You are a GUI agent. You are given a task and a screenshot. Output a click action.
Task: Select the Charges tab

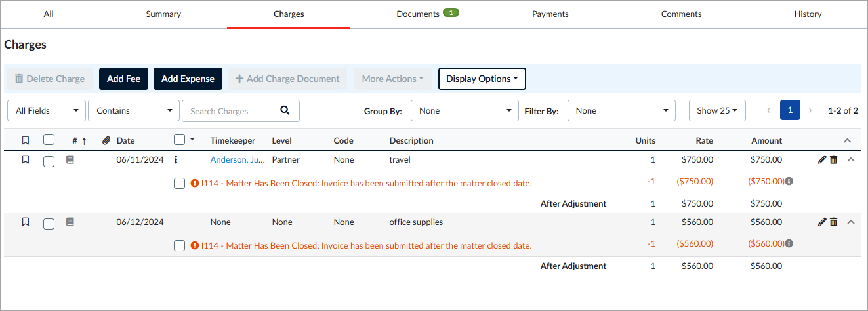point(289,14)
